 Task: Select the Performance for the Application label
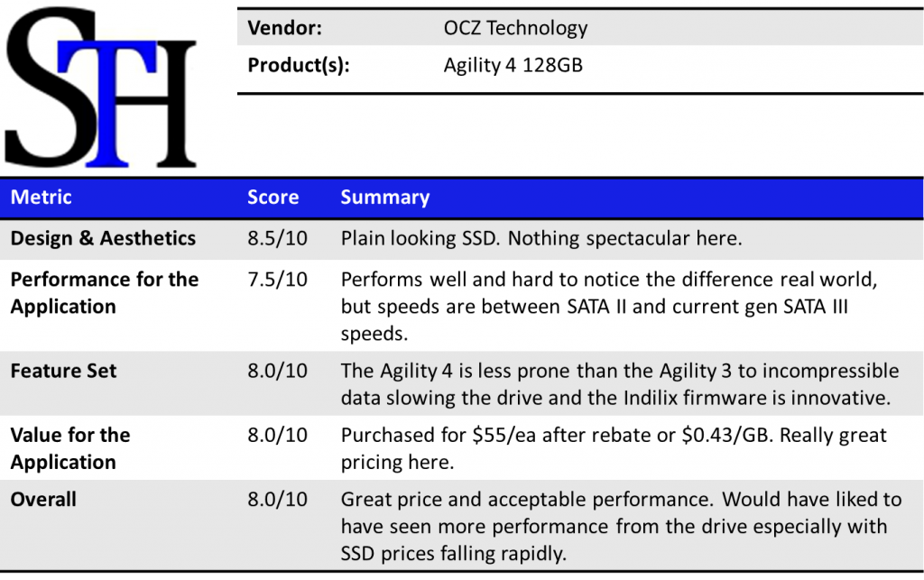pyautogui.click(x=104, y=292)
